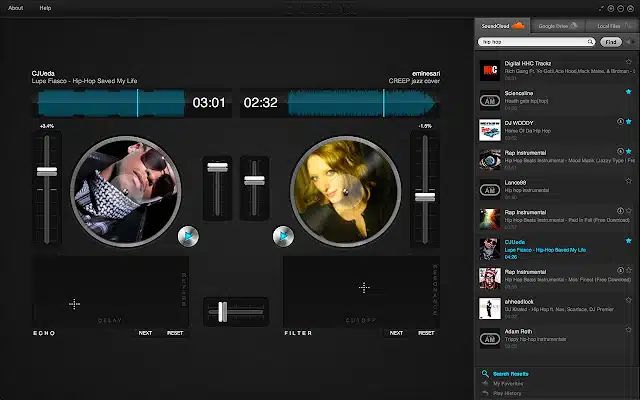Click the left deck time '03:01'
This screenshot has height=400, width=640.
point(209,102)
